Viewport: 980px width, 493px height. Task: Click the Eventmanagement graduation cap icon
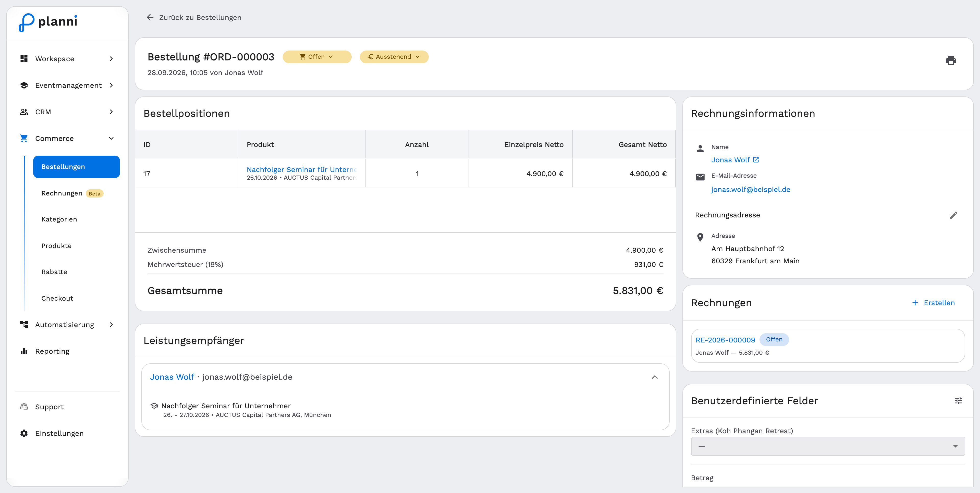click(x=24, y=85)
